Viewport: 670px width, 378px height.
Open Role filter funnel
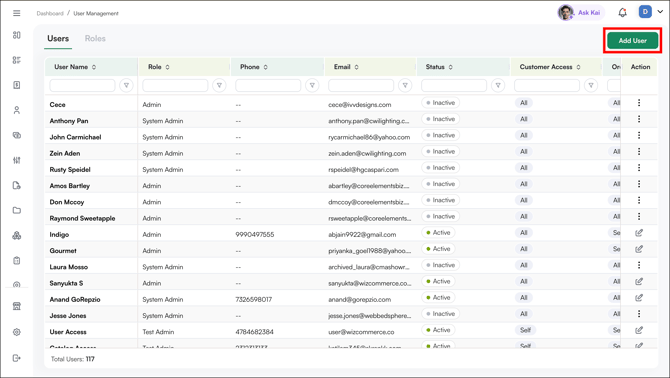[219, 85]
